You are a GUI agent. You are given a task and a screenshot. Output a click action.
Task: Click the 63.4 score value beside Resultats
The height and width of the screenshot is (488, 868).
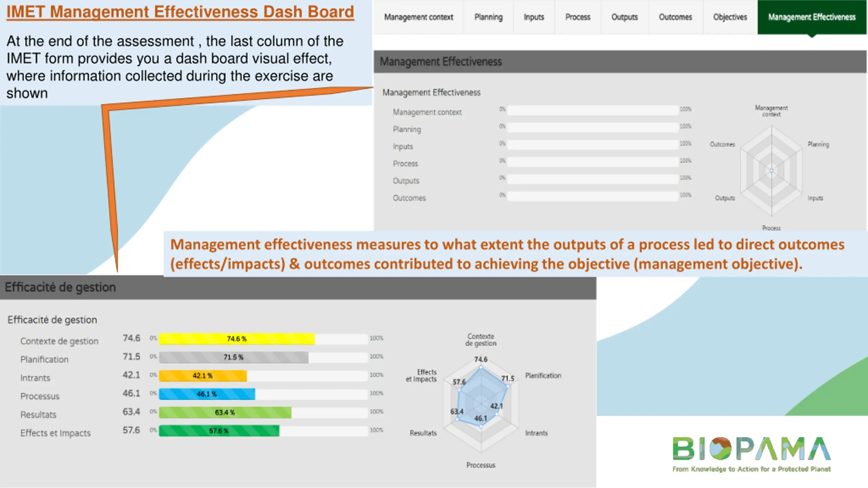[x=131, y=412]
